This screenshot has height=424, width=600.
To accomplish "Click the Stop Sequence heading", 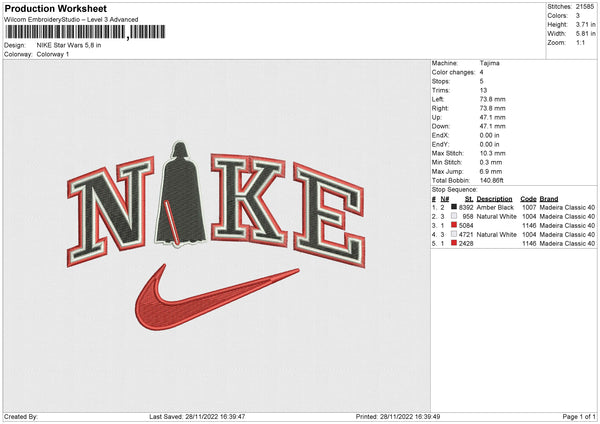I will point(455,188).
